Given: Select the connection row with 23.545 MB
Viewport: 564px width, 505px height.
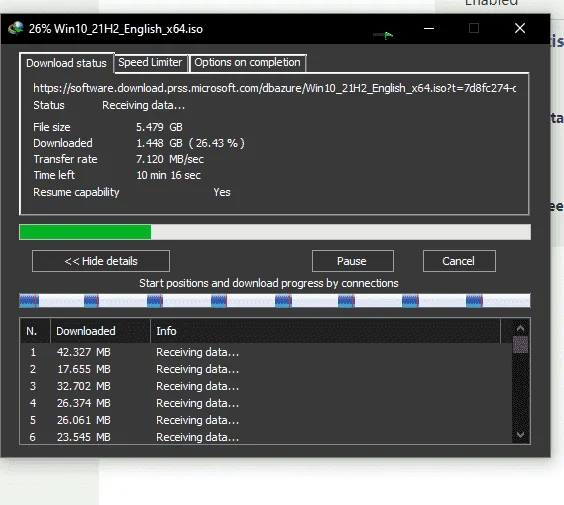Looking at the screenshot, I should click(266, 437).
